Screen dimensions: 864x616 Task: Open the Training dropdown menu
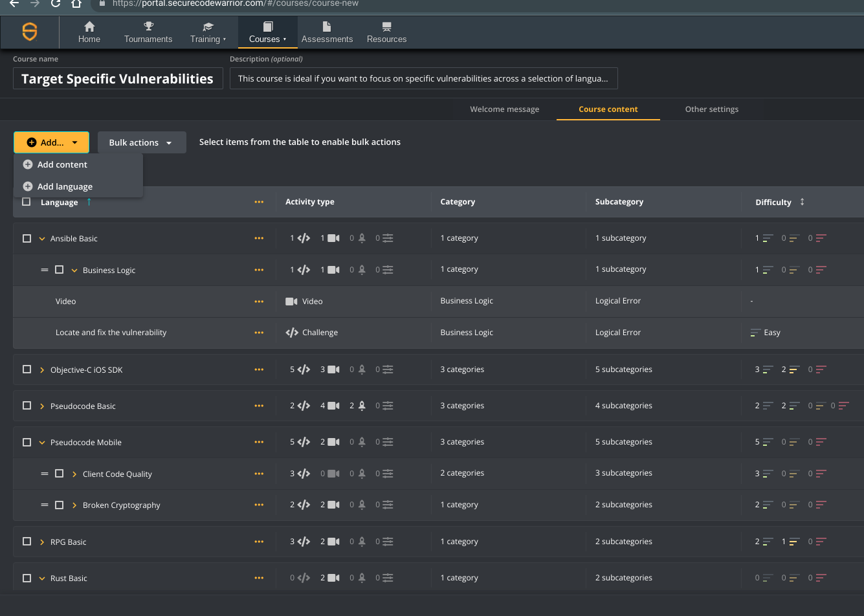pyautogui.click(x=208, y=33)
